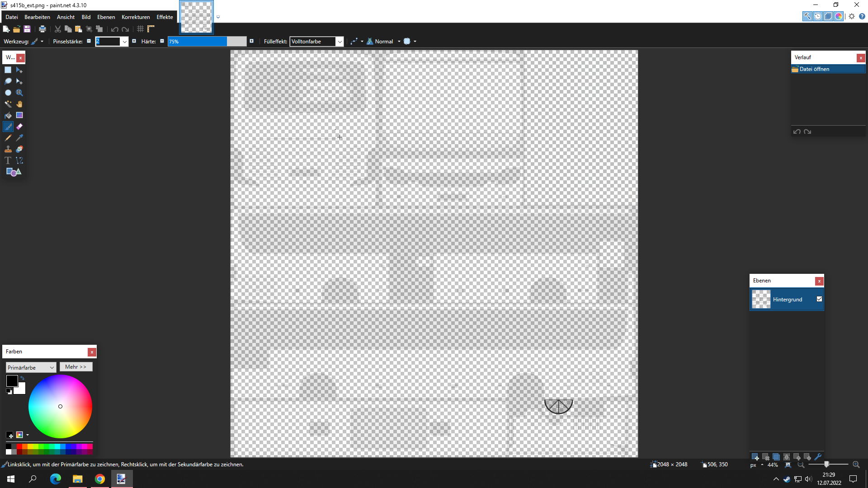Select the Eraser tool
This screenshot has height=488, width=868.
coord(19,127)
